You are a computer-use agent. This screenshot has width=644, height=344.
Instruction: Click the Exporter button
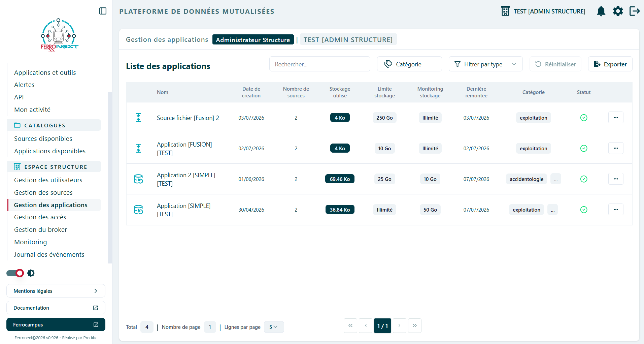coord(610,64)
